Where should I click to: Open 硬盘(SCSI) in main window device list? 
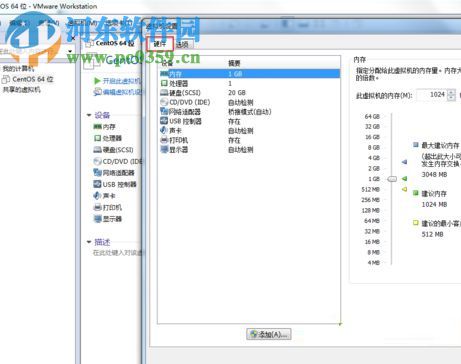click(x=113, y=150)
